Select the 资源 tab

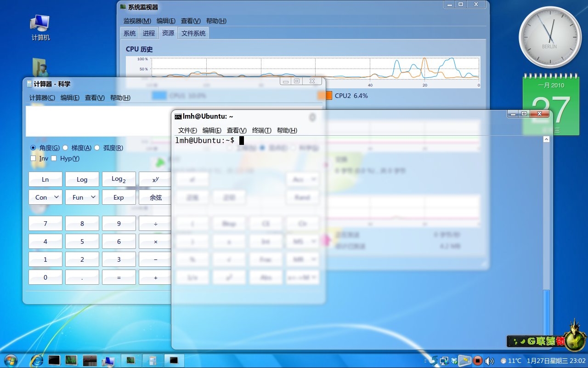tap(168, 33)
